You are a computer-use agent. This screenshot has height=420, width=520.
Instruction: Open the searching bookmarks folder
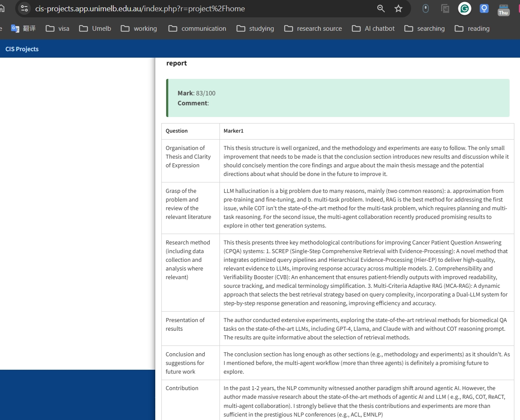[x=424, y=29]
